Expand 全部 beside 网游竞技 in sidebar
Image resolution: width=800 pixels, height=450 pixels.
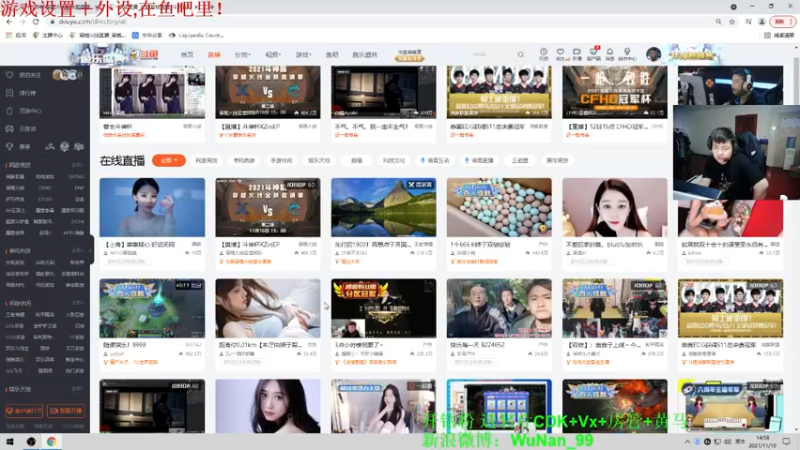click(78, 165)
